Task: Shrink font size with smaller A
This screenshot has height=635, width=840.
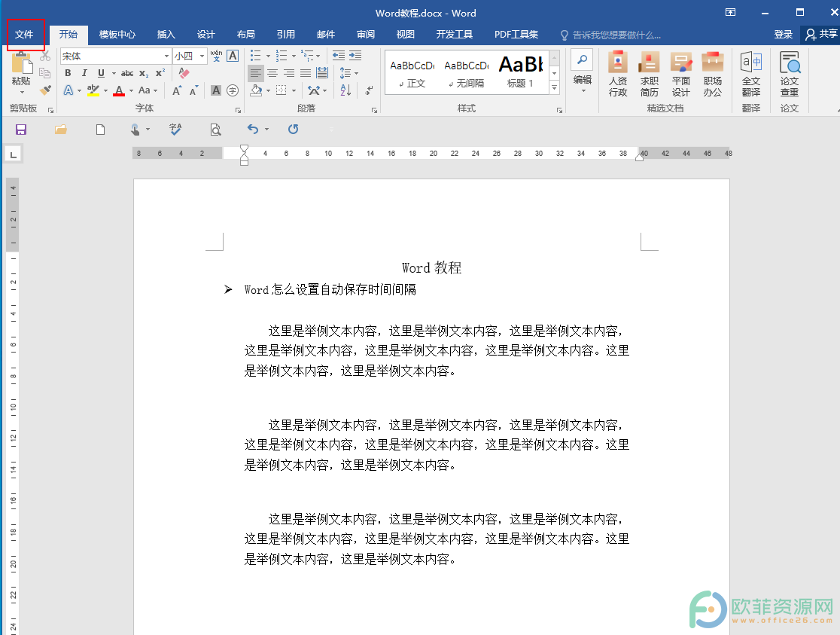Action: click(x=193, y=90)
